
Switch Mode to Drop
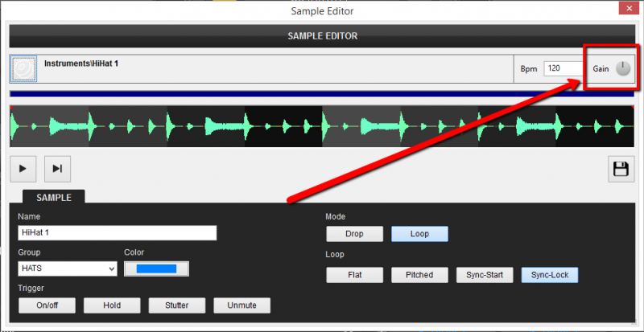[355, 234]
